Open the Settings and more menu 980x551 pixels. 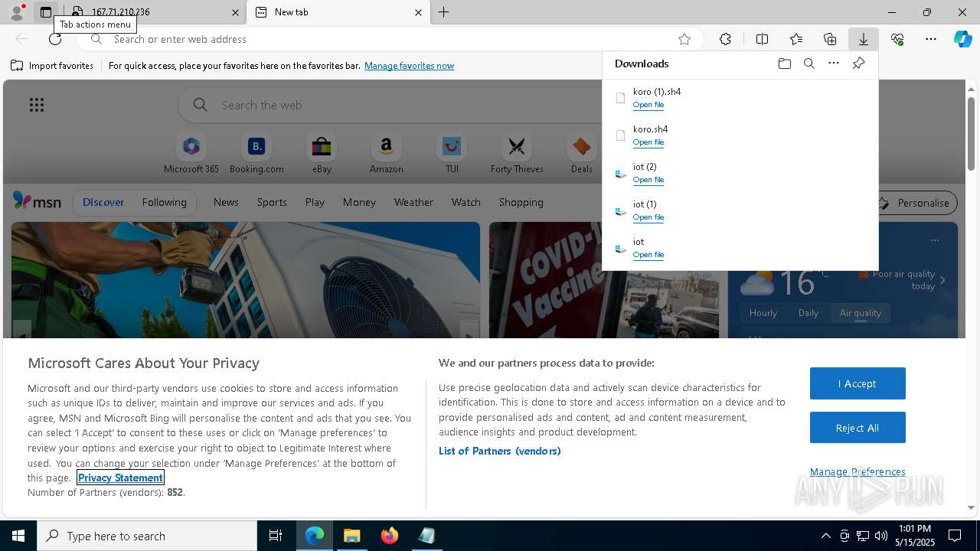[931, 39]
